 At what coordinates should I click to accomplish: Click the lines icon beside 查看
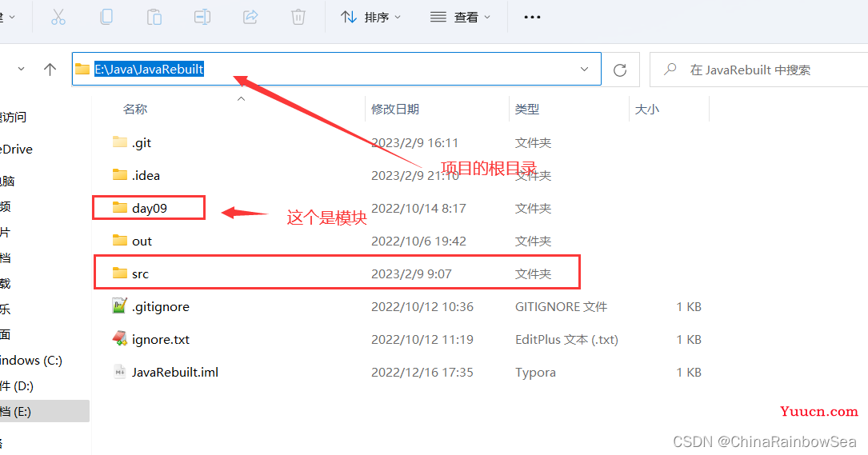[438, 17]
